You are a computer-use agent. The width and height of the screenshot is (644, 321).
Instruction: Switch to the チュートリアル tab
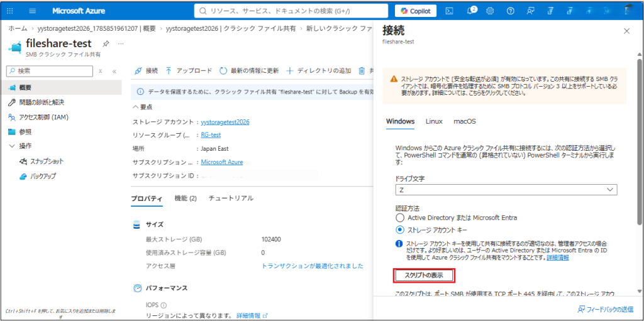(231, 199)
